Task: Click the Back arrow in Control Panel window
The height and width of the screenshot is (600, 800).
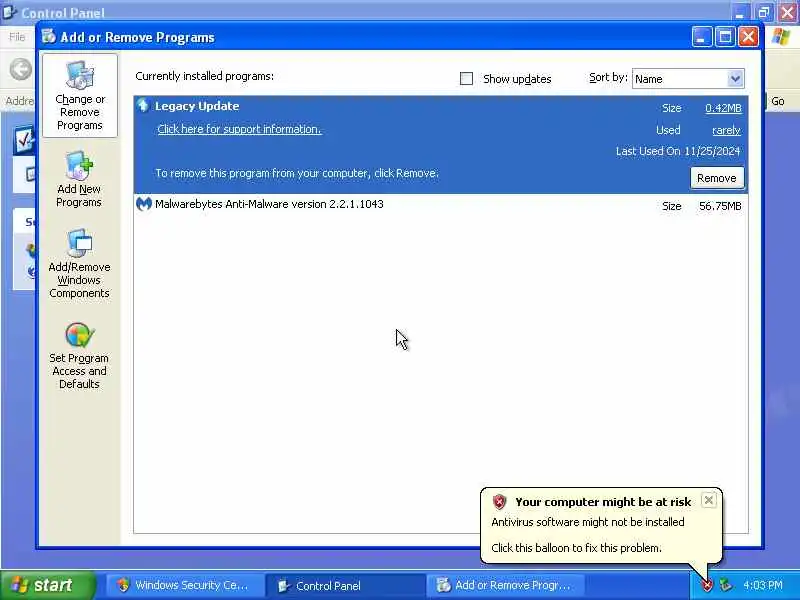Action: point(20,69)
